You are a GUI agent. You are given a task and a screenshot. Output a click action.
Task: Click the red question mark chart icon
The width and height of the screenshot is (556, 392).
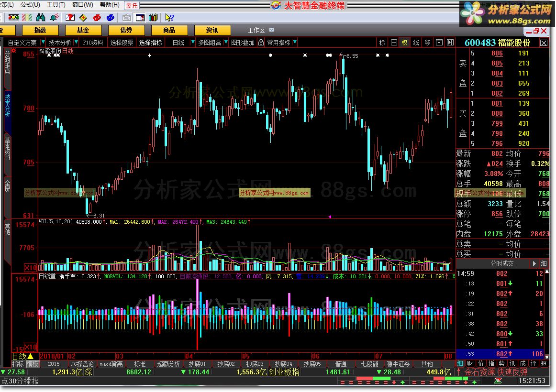click(x=70, y=17)
